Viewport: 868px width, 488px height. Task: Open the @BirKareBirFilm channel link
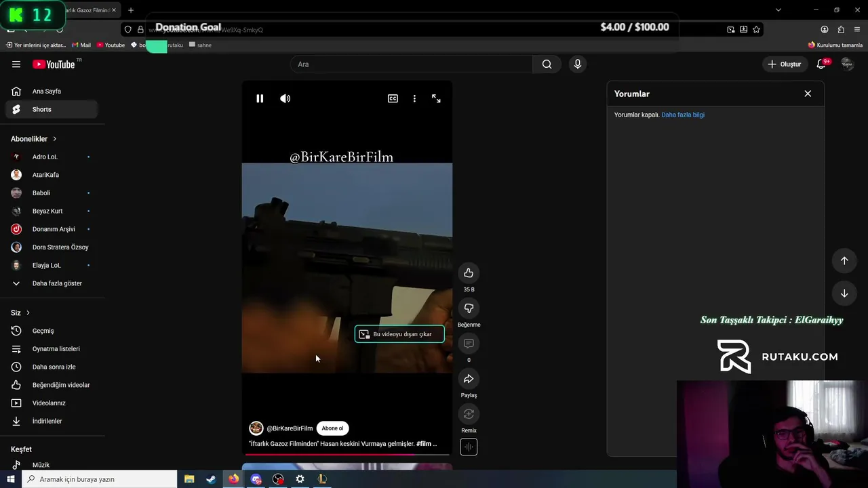[290, 428]
